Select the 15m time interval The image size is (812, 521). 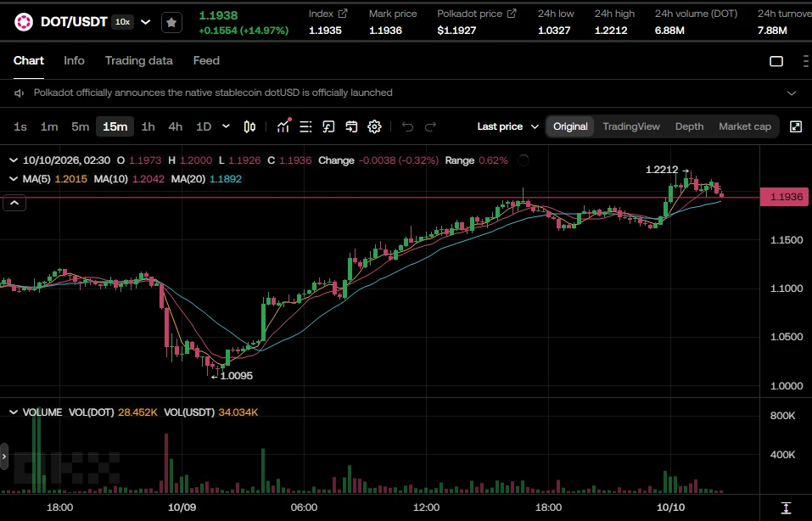[115, 126]
